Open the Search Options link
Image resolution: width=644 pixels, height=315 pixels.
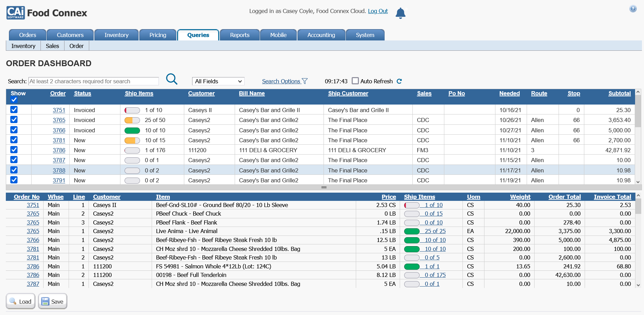pos(281,81)
